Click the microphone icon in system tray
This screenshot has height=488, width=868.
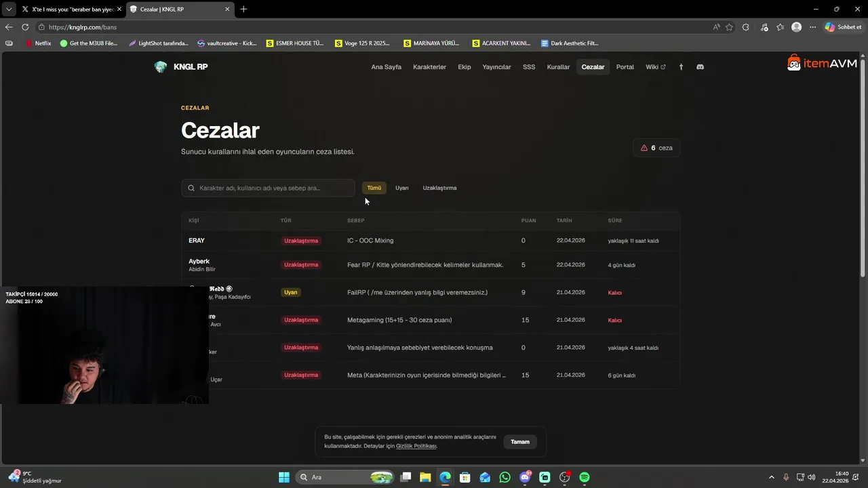point(786,477)
